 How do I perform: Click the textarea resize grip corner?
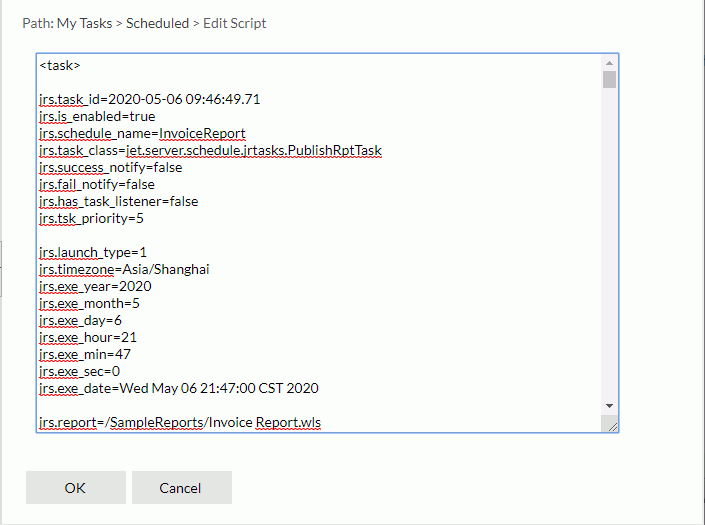point(612,426)
